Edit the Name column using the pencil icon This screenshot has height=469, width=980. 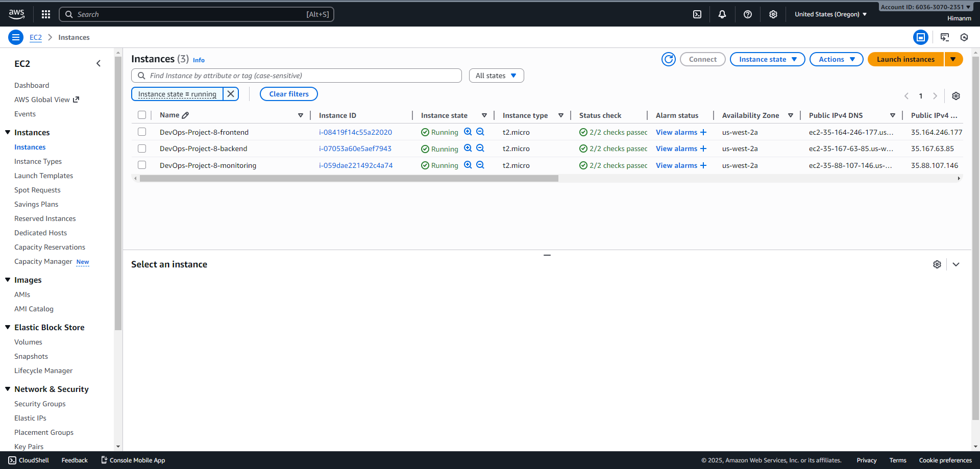pyautogui.click(x=185, y=115)
